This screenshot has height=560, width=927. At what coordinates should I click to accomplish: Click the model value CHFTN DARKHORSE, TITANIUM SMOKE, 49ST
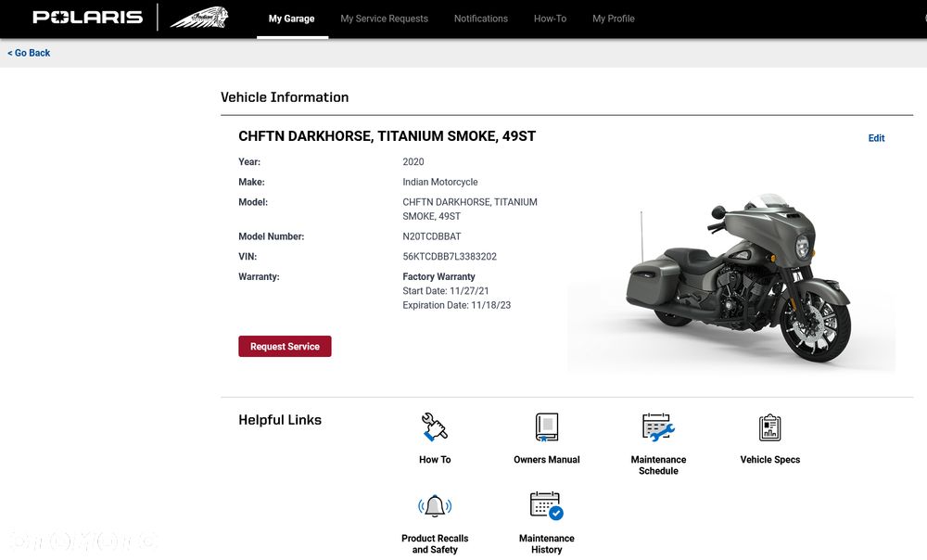point(470,210)
